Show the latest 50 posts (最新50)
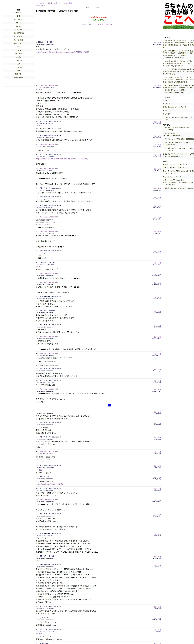Viewport: 194px width, 644px height. pyautogui.click(x=109, y=24)
